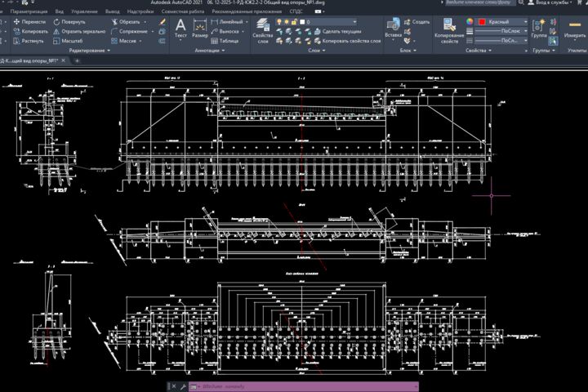588x392 pixels.
Task: Close the command line with X button
Action: [x=174, y=386]
